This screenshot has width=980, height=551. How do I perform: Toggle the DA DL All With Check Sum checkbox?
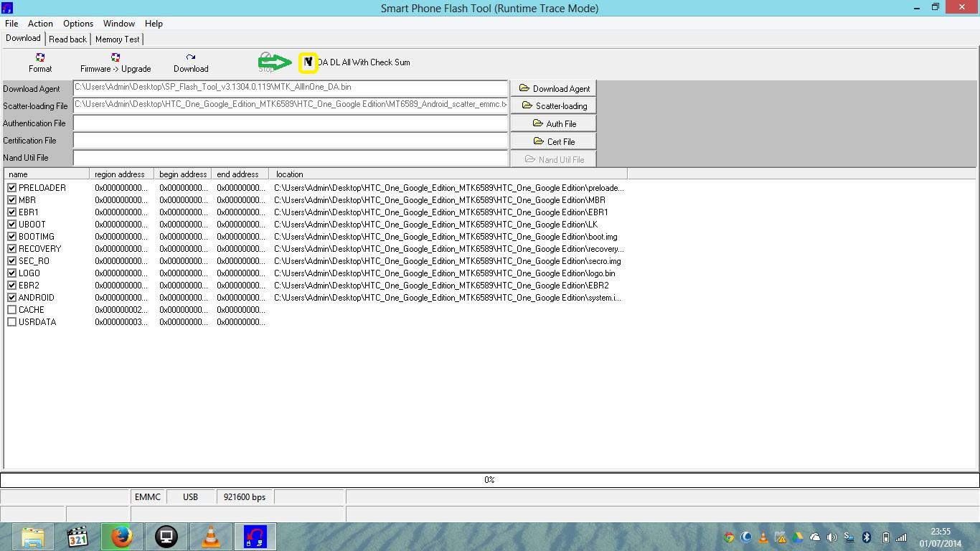tap(307, 62)
